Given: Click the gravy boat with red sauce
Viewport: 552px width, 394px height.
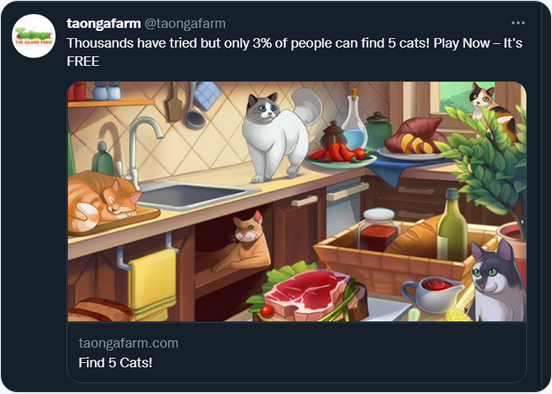Looking at the screenshot, I should point(432,294).
